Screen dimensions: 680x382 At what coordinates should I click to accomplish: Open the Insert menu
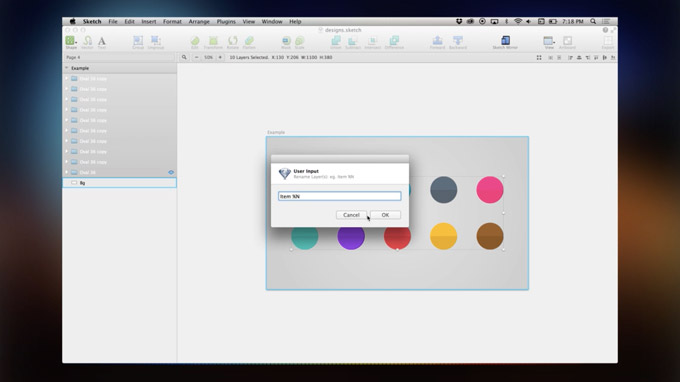149,21
